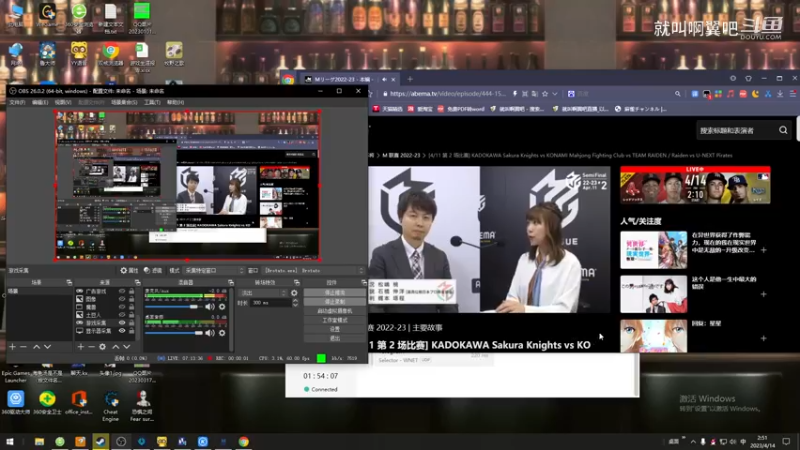The image size is (800, 450).
Task: Toggle visibility of 图像 source
Action: pos(121,299)
